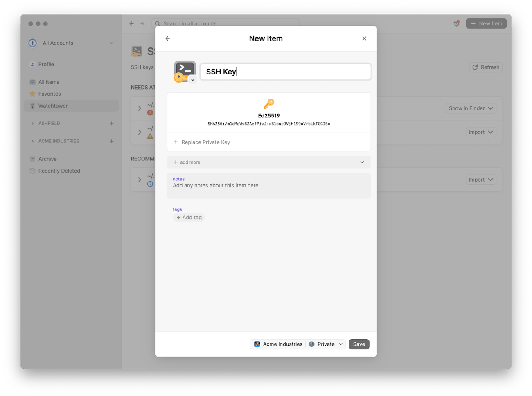Viewport: 532px width, 396px height.
Task: Click the Recently Deleted icon
Action: tap(32, 171)
